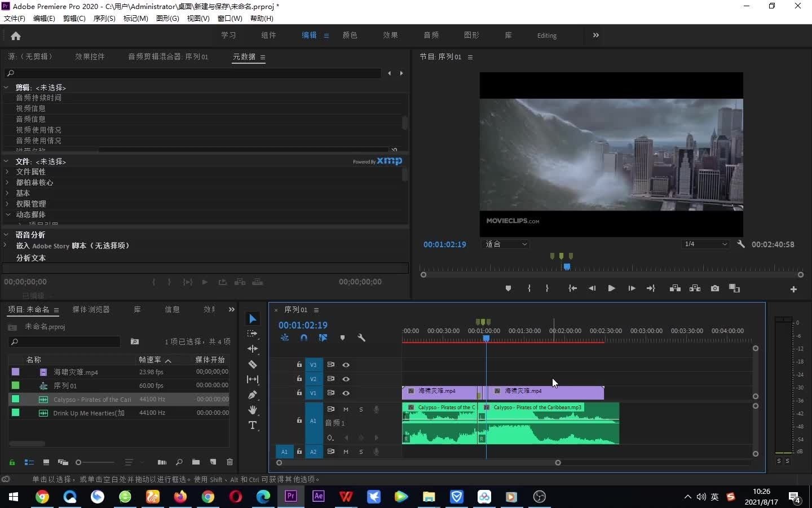Screen dimensions: 812x508
Task: Play the sequence in Program Monitor
Action: pos(611,288)
